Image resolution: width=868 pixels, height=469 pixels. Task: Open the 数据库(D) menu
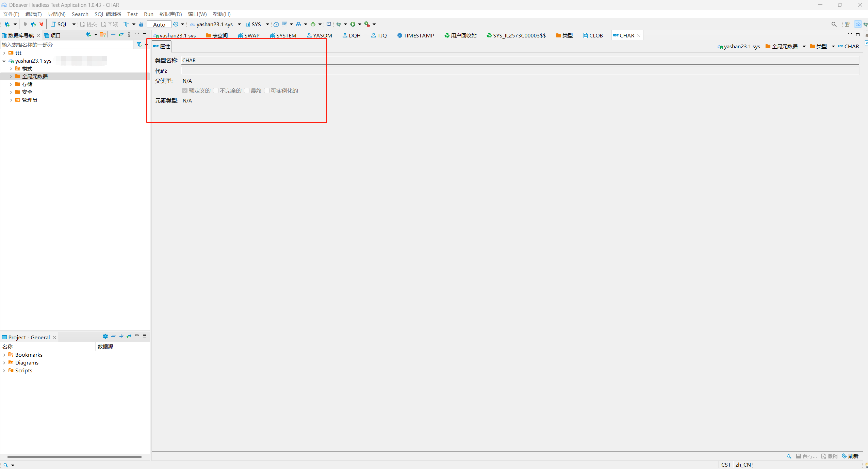coord(171,14)
